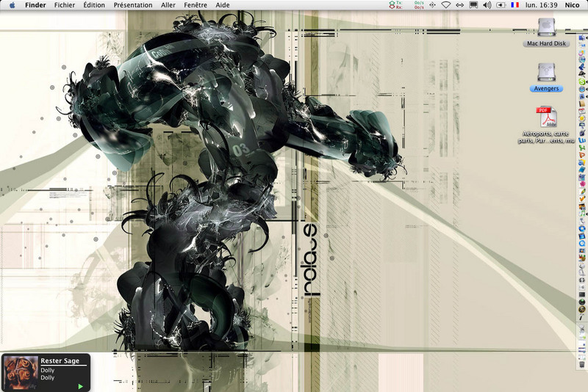Click the Tx/Rx network monitor in menu bar
The image size is (588, 392).
click(406, 5)
